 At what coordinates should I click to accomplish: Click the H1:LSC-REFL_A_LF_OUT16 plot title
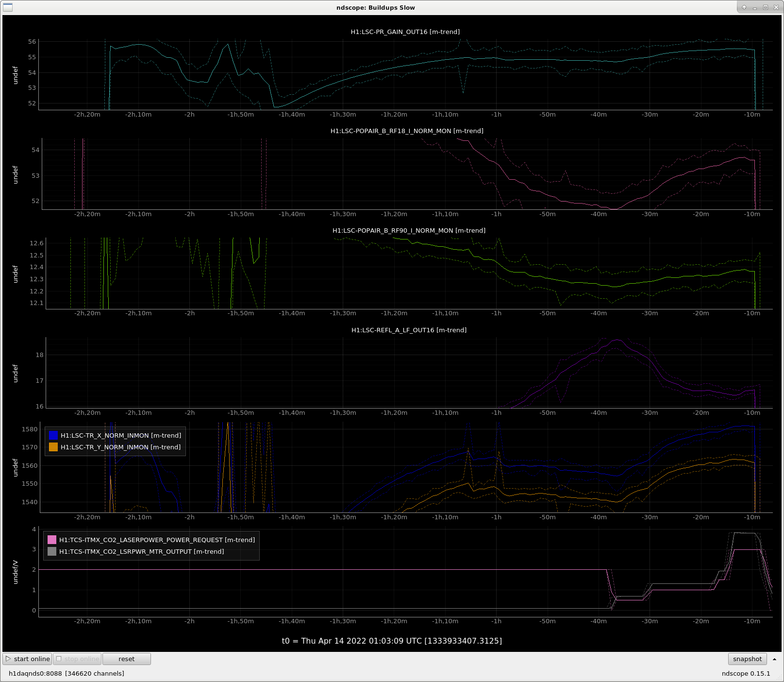(x=409, y=330)
